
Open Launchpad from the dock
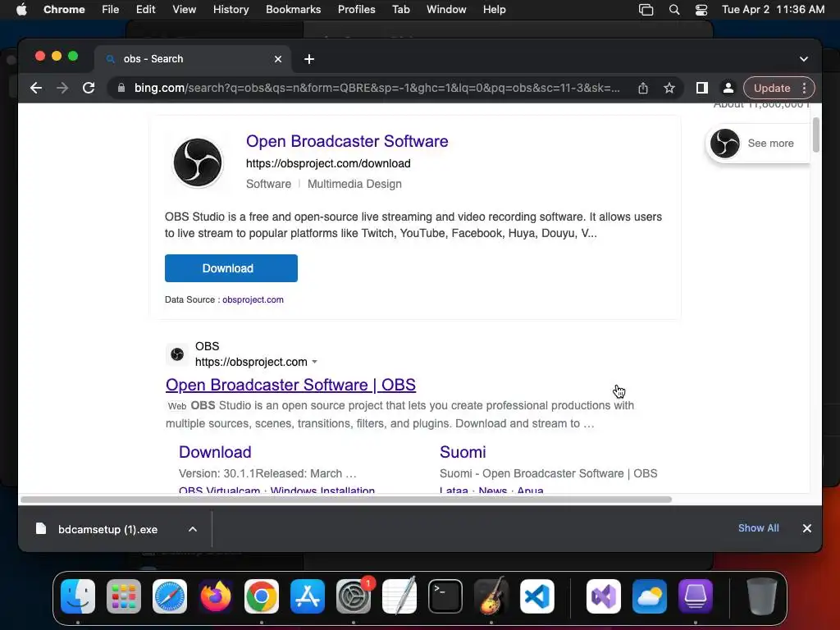[x=124, y=596]
